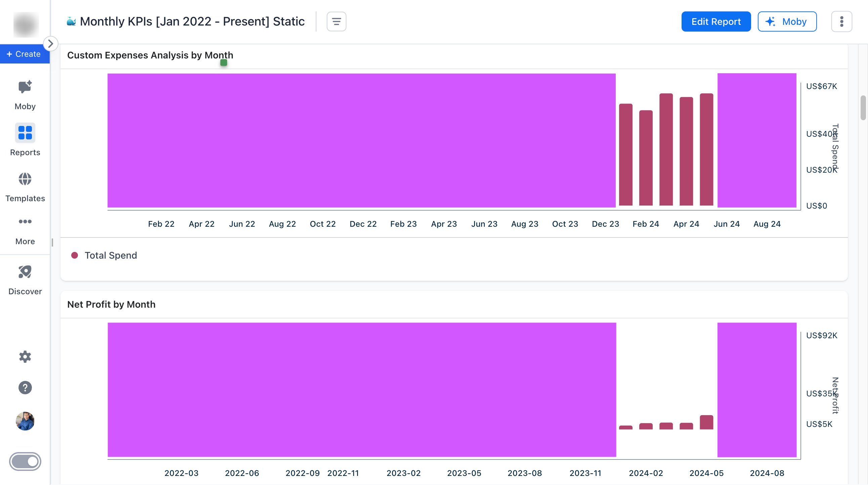Toggle the switch at sidebar bottom
Screen dimensions: 868x485
(x=25, y=461)
